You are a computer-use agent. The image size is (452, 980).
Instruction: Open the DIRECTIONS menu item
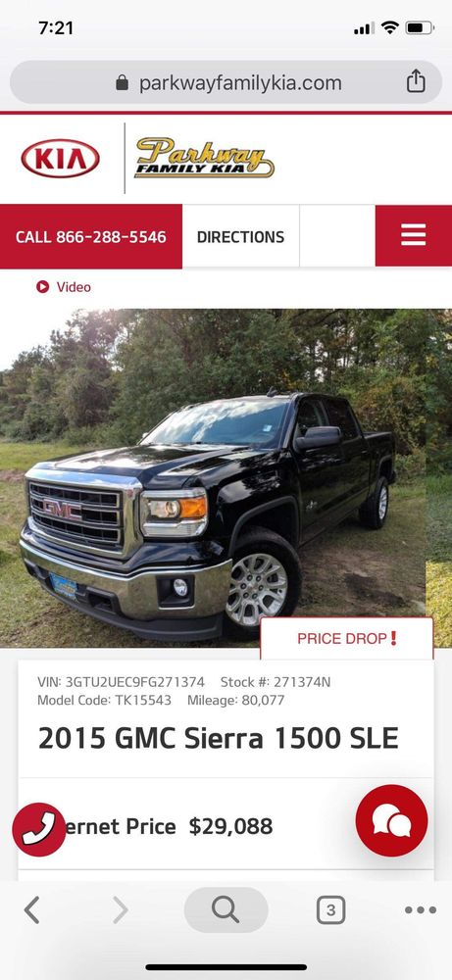[240, 237]
